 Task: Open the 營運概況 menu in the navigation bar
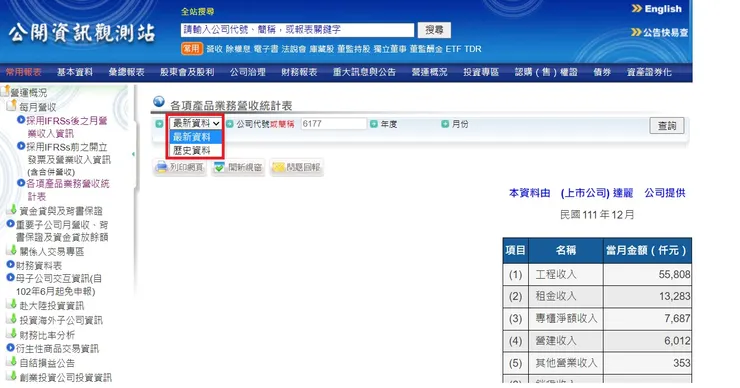(x=429, y=72)
